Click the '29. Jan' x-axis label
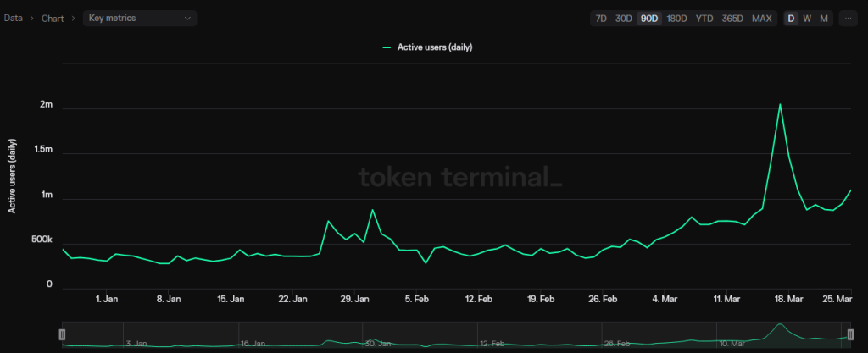This screenshot has width=868, height=353. click(x=354, y=299)
